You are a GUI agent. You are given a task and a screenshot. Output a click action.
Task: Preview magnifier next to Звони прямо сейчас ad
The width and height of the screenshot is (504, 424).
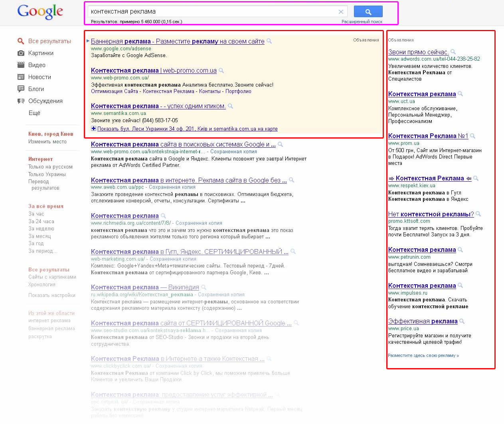click(453, 52)
